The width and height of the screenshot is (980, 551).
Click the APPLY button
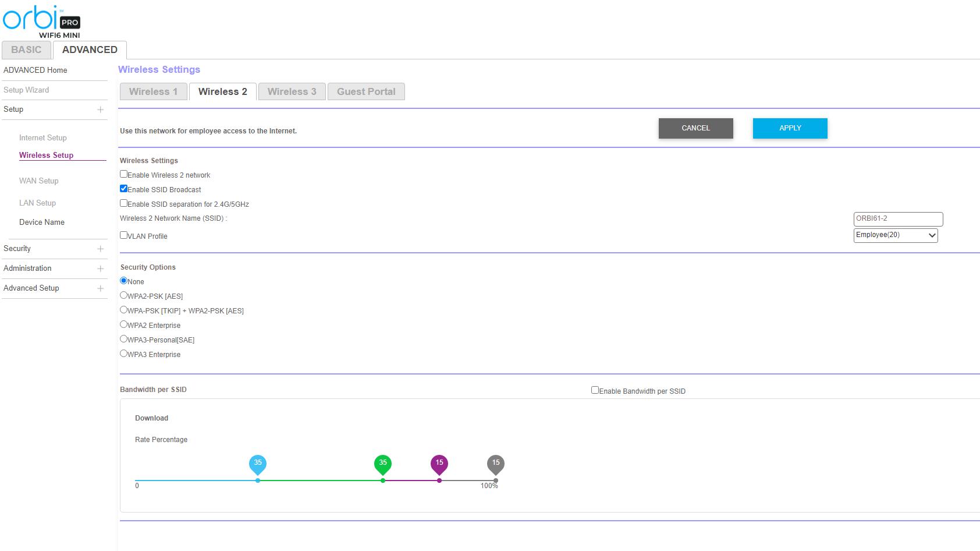790,128
